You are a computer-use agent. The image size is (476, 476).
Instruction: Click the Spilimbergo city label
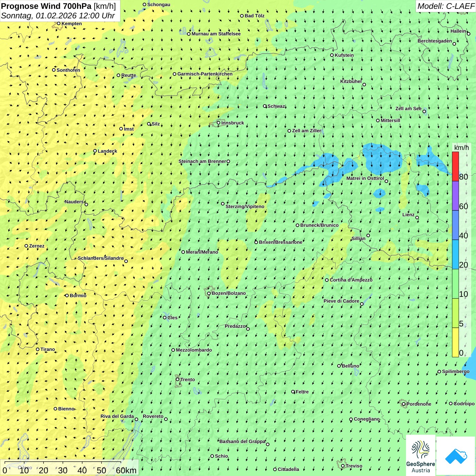[456, 371]
